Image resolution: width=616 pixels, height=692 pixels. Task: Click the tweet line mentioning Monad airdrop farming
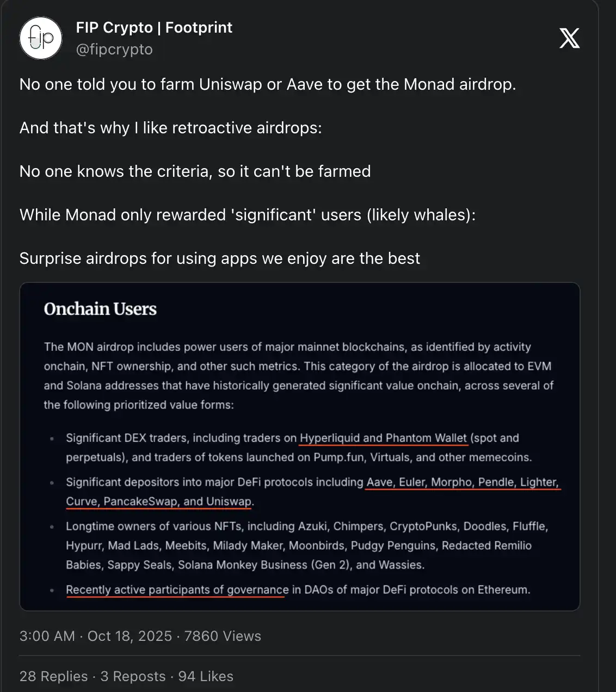[267, 84]
